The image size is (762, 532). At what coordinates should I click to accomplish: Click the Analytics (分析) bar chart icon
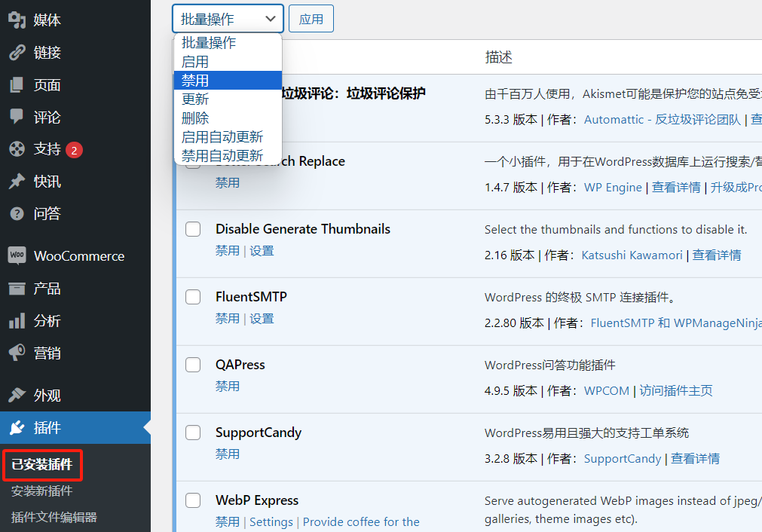click(17, 321)
